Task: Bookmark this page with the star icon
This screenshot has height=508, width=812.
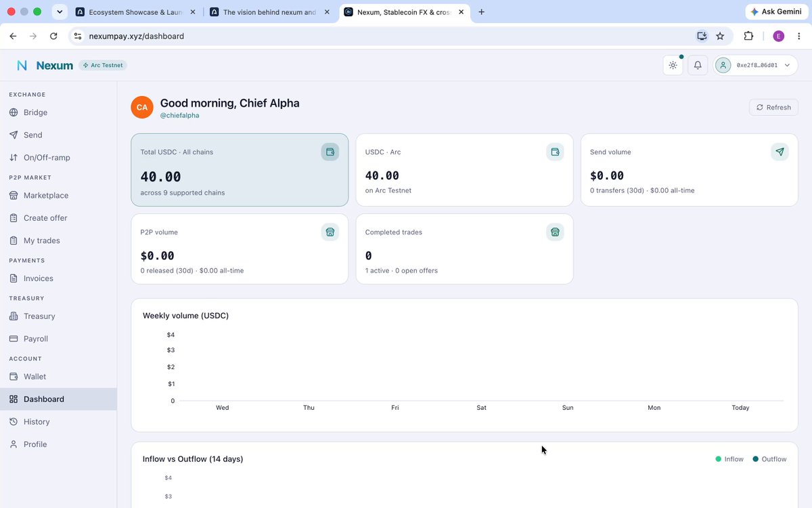Action: point(720,36)
